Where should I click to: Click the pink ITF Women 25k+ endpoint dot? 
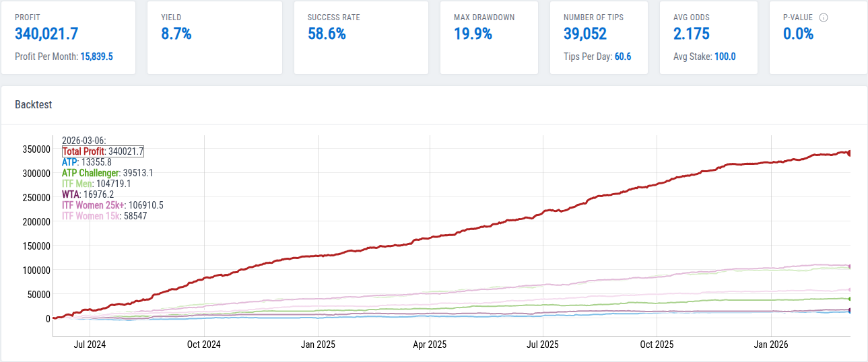tap(850, 267)
